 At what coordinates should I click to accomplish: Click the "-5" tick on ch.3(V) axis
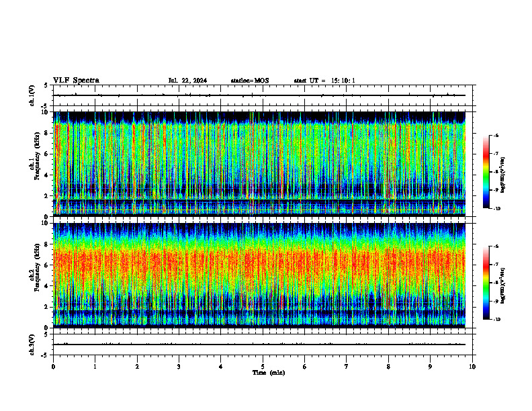(46, 355)
